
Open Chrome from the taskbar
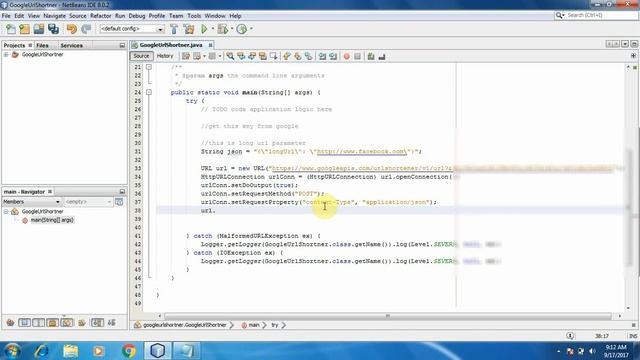(129, 351)
